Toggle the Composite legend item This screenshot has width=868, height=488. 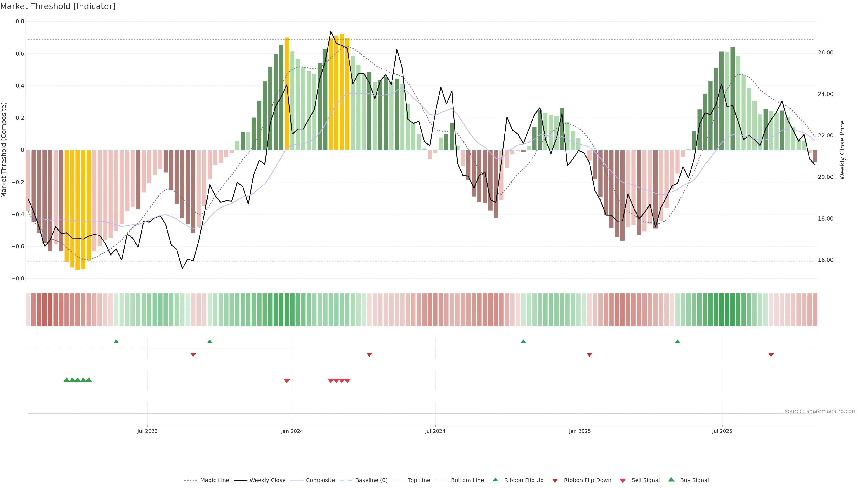pos(320,480)
